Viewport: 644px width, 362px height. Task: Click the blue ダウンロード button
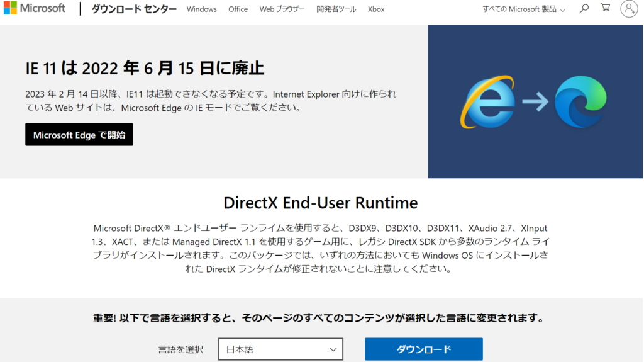423,349
